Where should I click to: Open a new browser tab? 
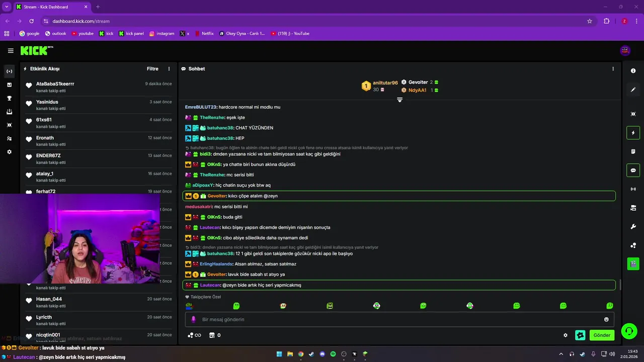98,7
